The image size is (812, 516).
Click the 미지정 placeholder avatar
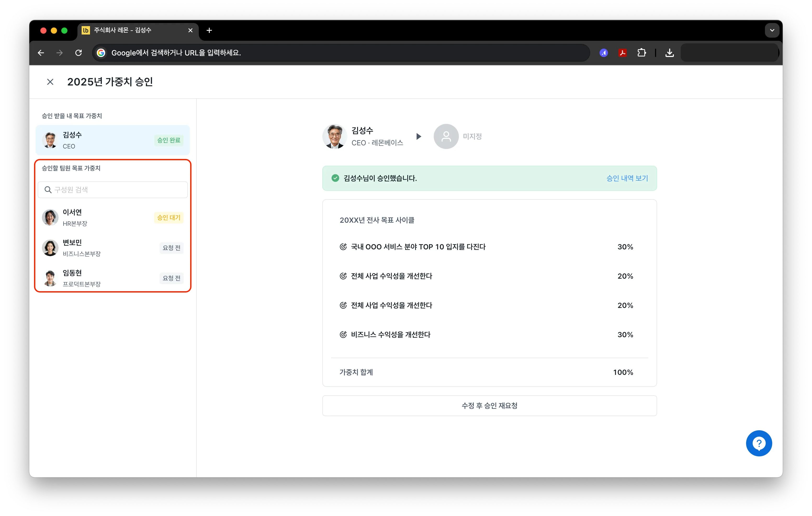click(x=446, y=136)
